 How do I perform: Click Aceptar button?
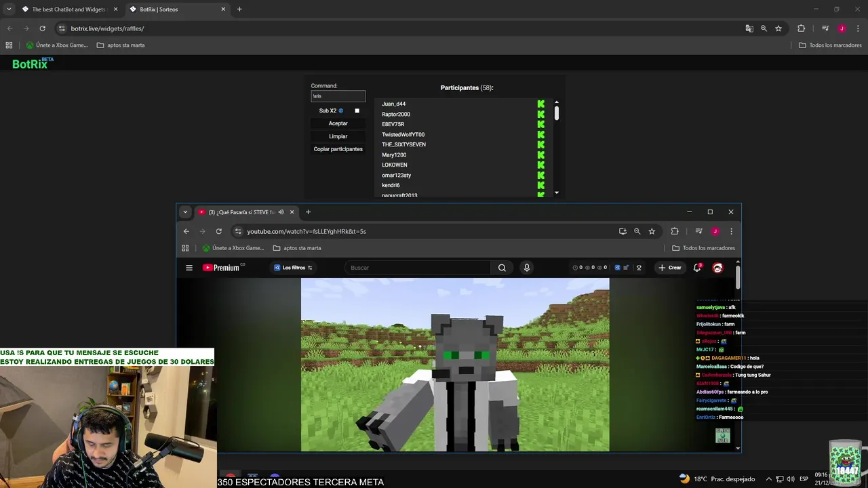(x=338, y=123)
